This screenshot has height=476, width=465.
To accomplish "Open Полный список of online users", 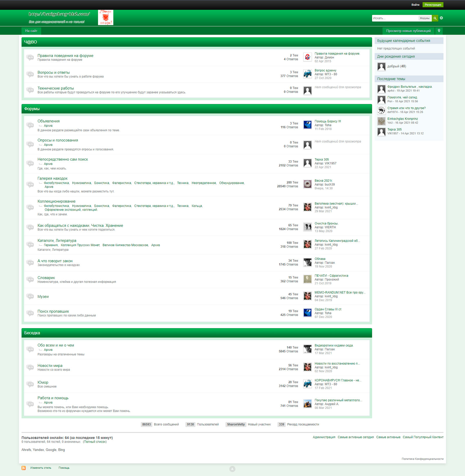I will 95,442.
